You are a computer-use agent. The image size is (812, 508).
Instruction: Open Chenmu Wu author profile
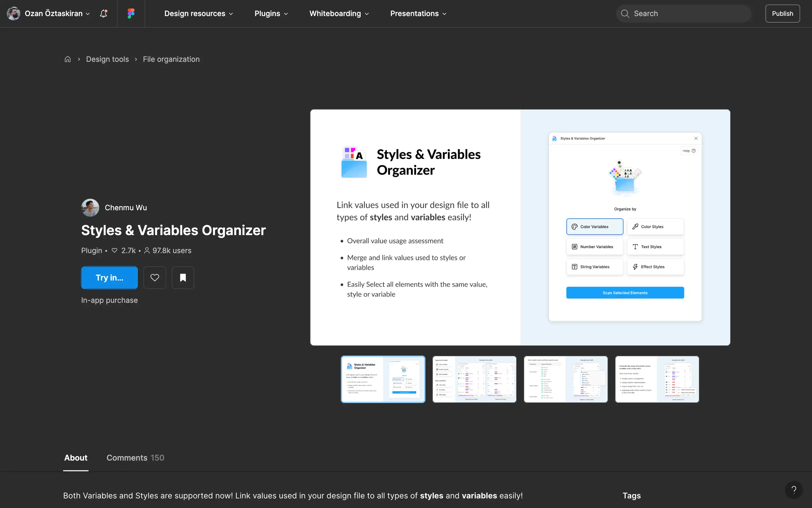[126, 208]
